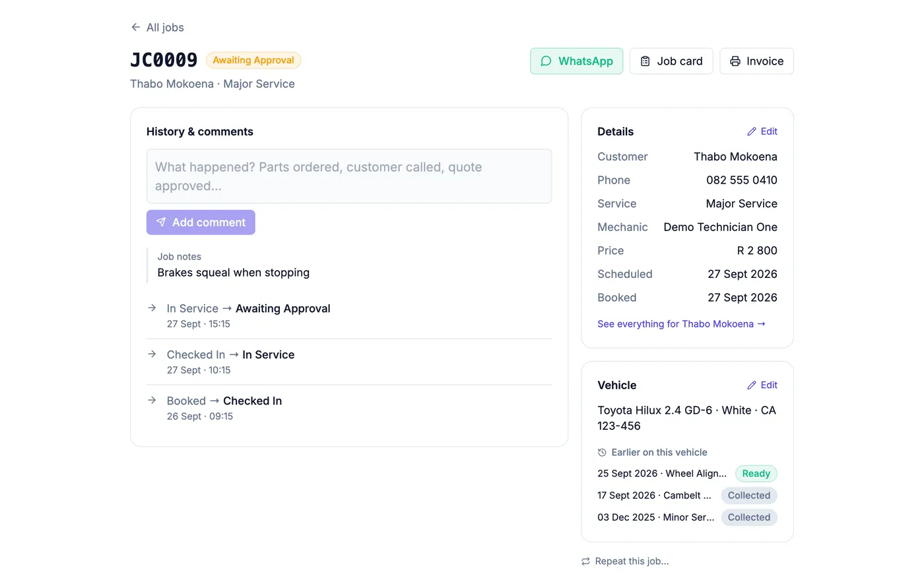Select the job number JC0009

tap(164, 60)
